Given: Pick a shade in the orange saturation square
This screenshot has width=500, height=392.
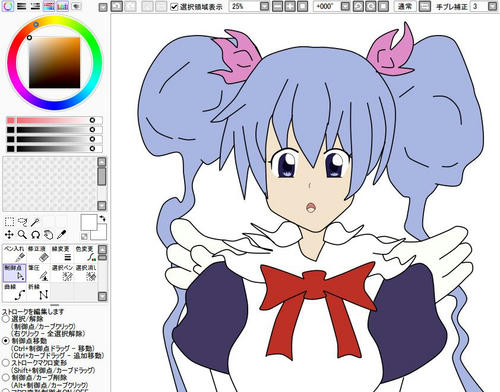Looking at the screenshot, I should tap(55, 63).
